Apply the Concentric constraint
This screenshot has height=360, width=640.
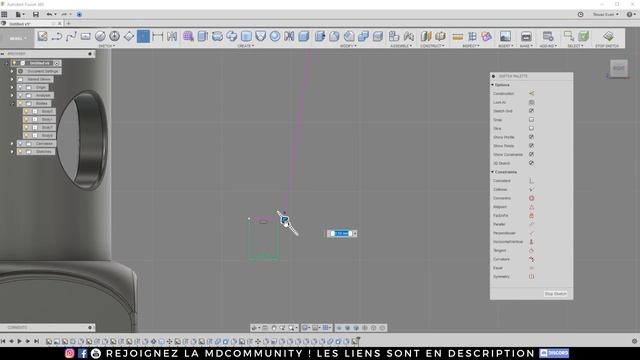pyautogui.click(x=531, y=198)
